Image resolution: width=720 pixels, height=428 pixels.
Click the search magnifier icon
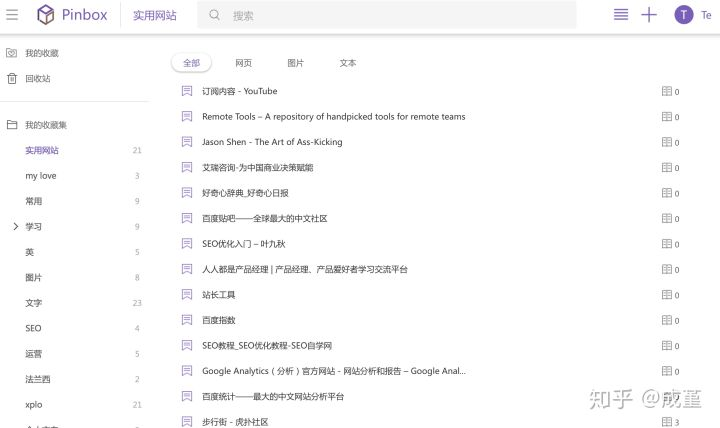pyautogui.click(x=214, y=15)
